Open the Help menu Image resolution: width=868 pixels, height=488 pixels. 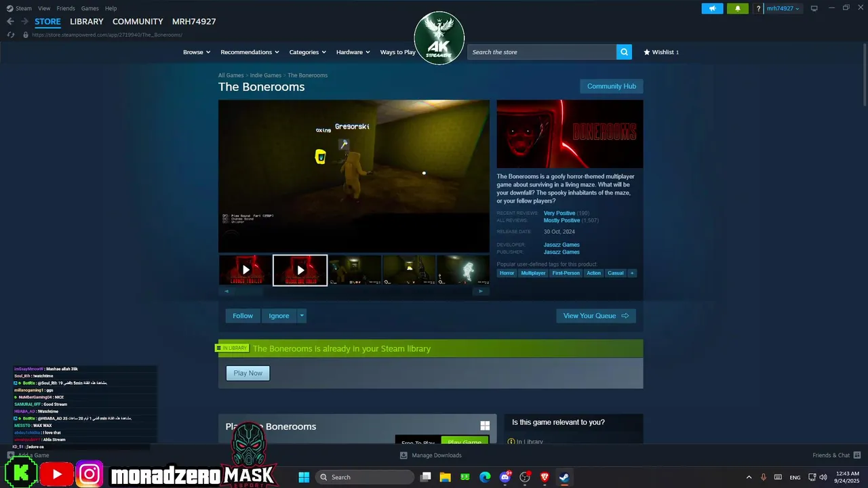111,8
